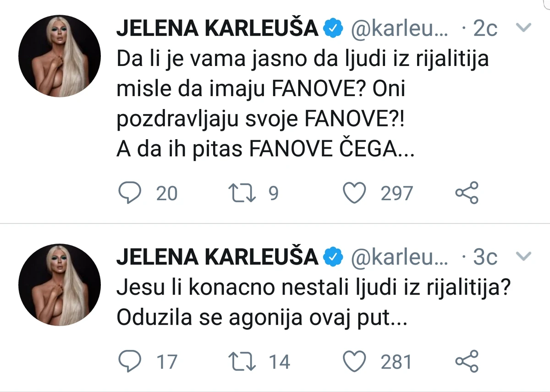Viewport: 550px width, 392px height.
Task: Reply to the FANOVE tweet
Action: [x=130, y=193]
